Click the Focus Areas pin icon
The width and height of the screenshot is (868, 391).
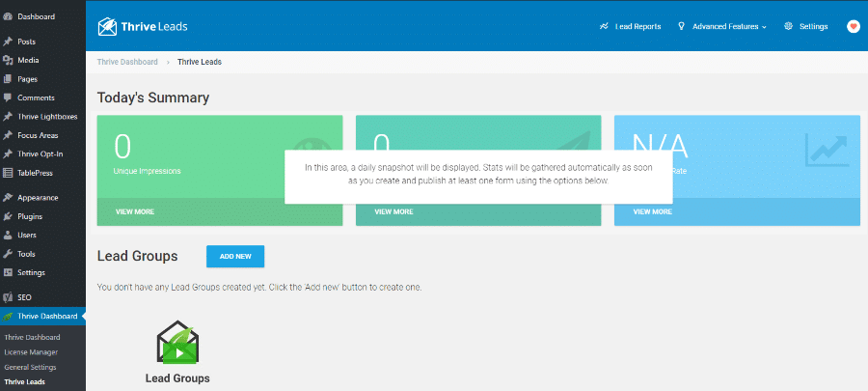click(8, 135)
